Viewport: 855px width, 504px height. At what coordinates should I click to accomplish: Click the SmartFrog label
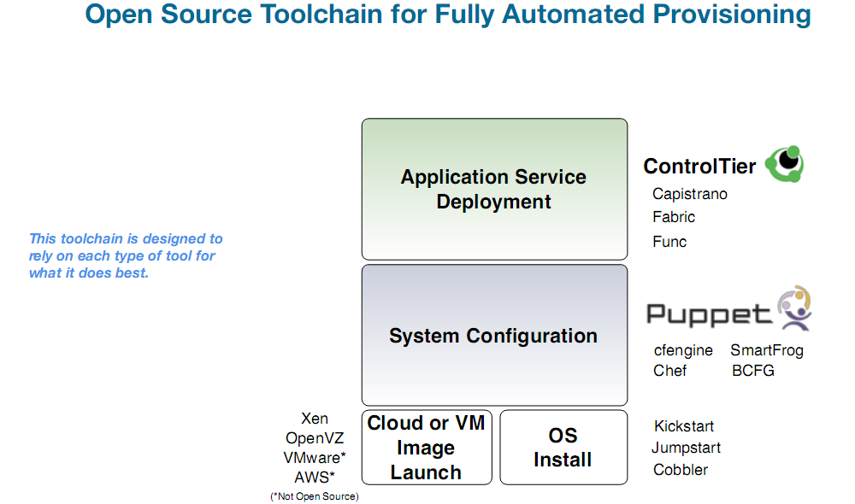click(767, 350)
